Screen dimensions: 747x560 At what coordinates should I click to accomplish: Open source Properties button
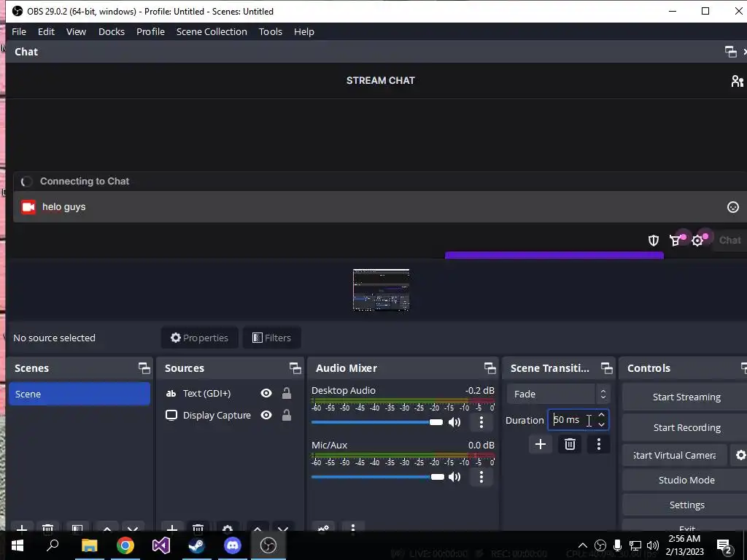[x=200, y=338]
